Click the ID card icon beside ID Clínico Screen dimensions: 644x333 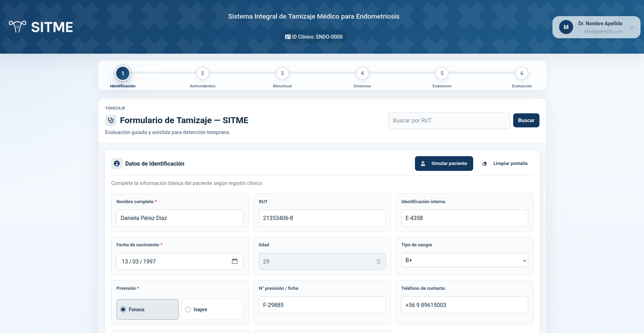[288, 37]
